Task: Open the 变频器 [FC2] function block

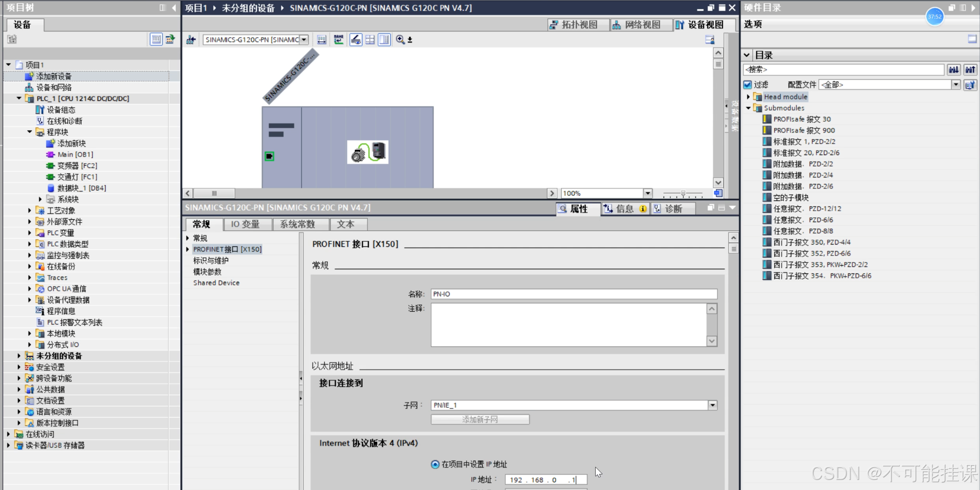Action: click(77, 166)
